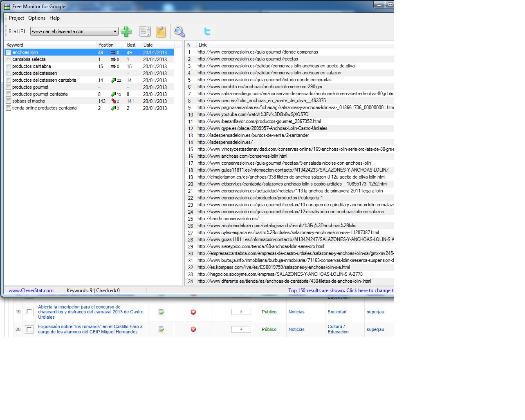Click the order field showing 6
525x420 pixels.
click(241, 312)
